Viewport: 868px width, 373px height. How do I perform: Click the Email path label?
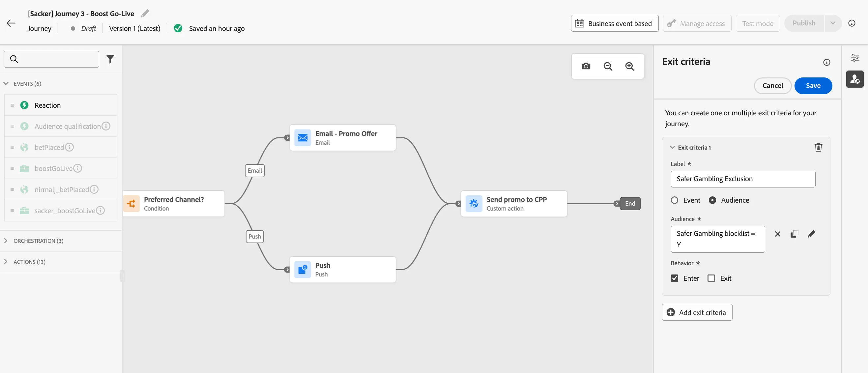click(x=254, y=170)
